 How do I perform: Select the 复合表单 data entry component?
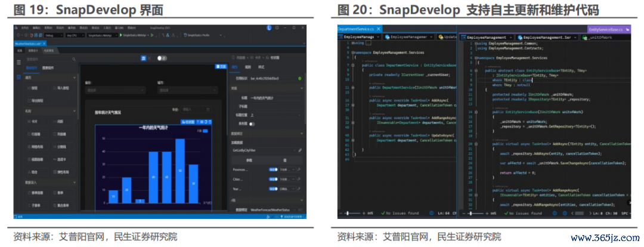pos(63,205)
